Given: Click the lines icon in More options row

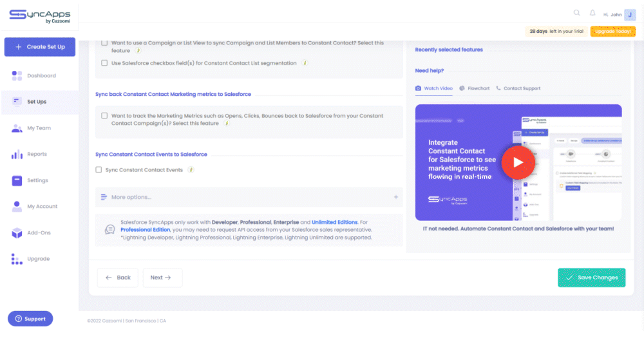Looking at the screenshot, I should coord(104,197).
